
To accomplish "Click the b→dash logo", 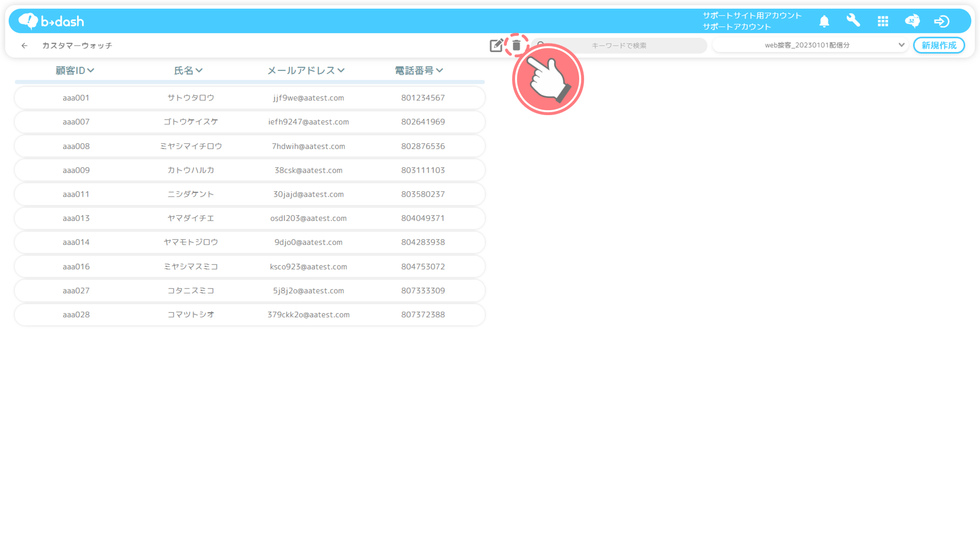I will (51, 21).
